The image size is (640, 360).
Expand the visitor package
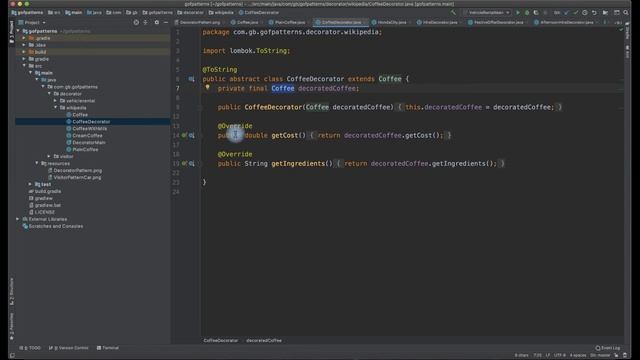pyautogui.click(x=49, y=156)
